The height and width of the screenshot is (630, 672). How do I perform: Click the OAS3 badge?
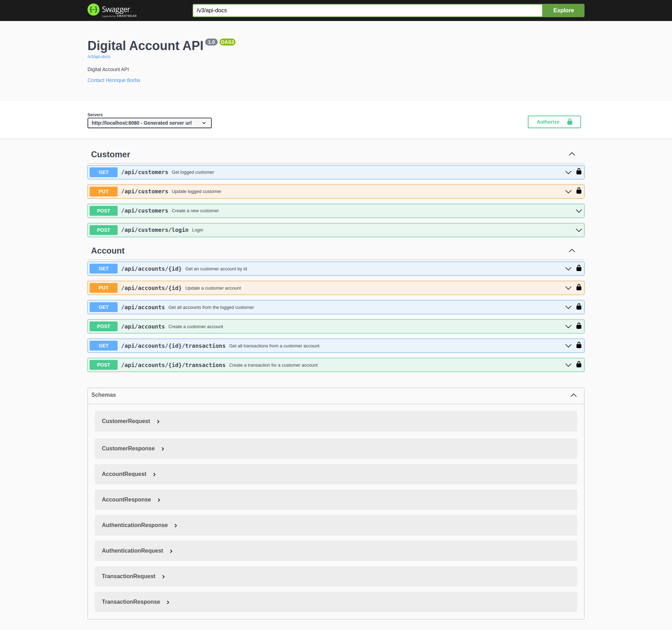coord(227,42)
